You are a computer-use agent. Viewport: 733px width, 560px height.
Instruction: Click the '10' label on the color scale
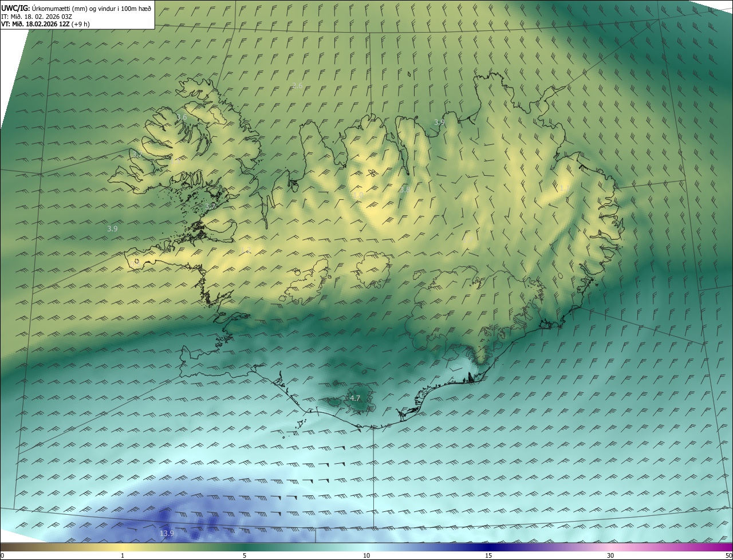point(366,555)
